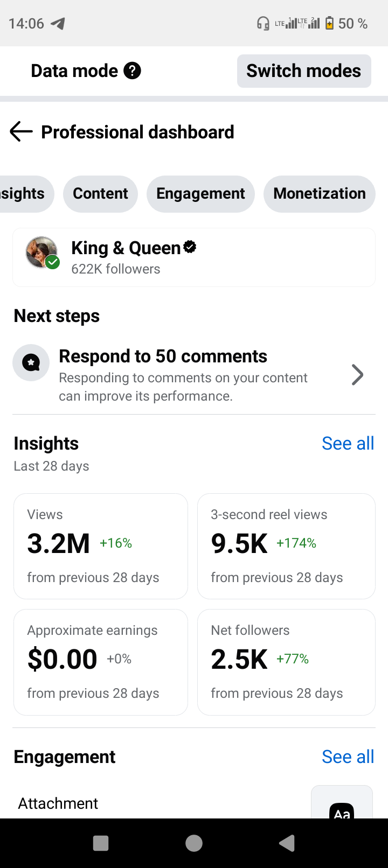Open the 3-second reel views card
The height and width of the screenshot is (868, 388).
click(x=286, y=546)
